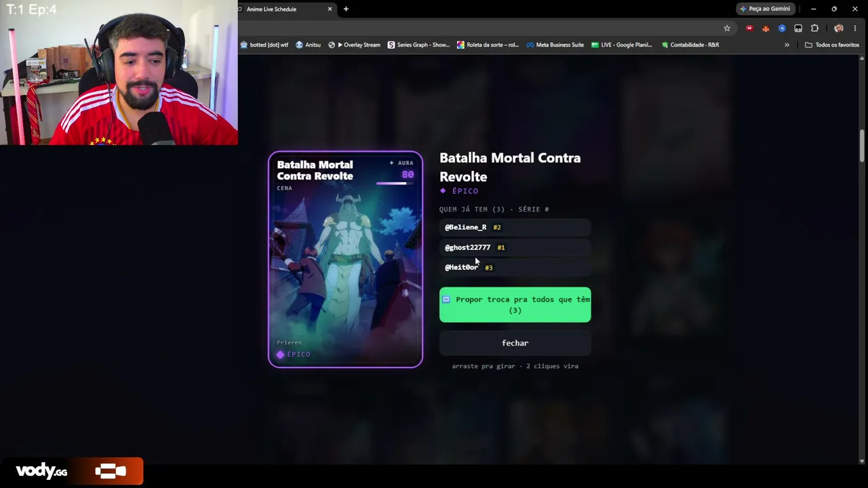
Task: Open the red fast-forward extension icon
Action: (x=749, y=28)
